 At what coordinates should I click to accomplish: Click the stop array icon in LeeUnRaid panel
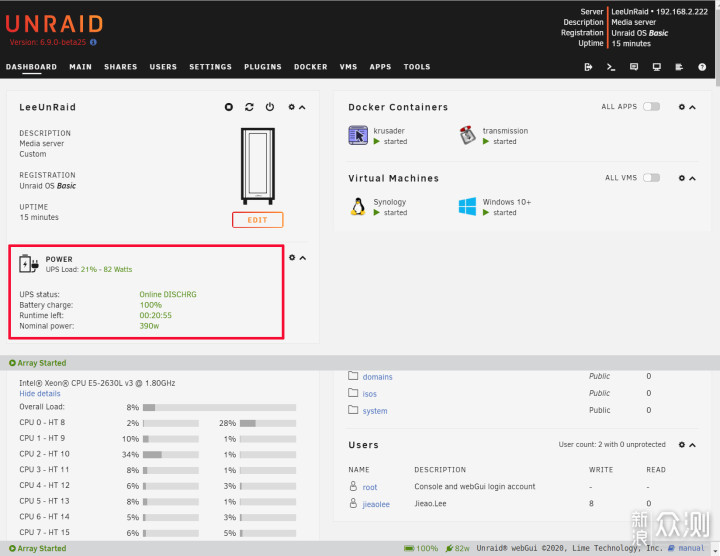(229, 107)
